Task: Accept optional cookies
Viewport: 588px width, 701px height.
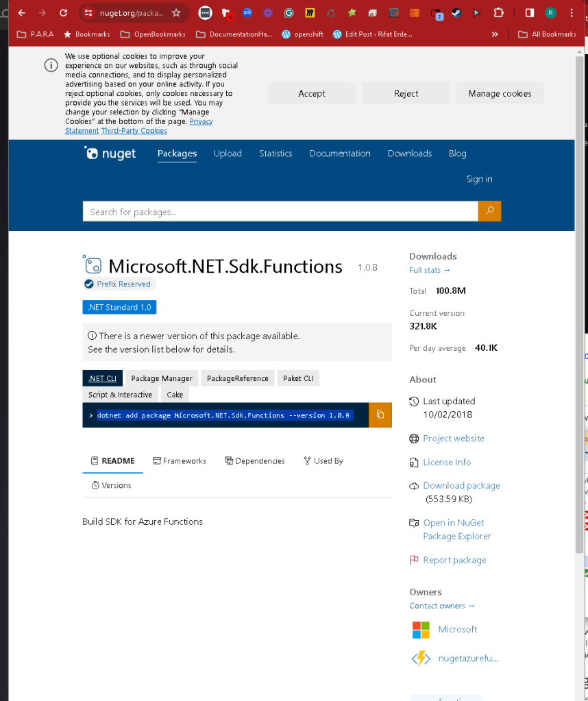Action: click(x=312, y=93)
